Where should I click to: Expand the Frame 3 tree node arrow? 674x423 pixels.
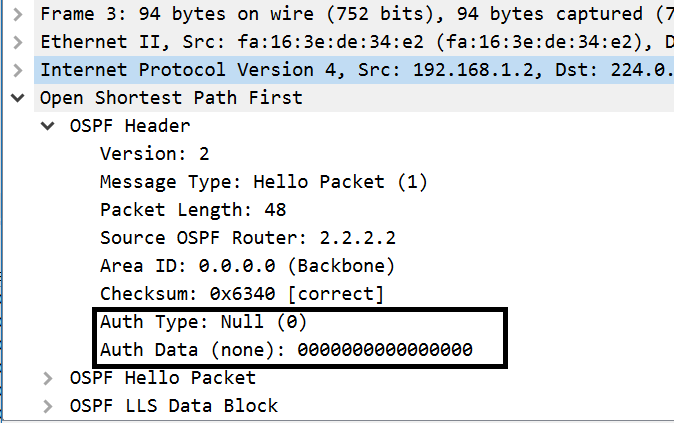(17, 14)
